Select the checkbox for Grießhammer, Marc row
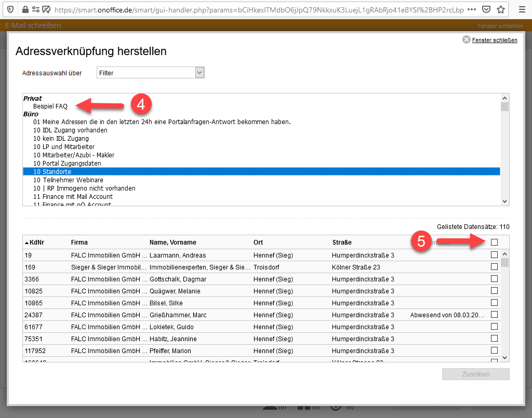 494,315
